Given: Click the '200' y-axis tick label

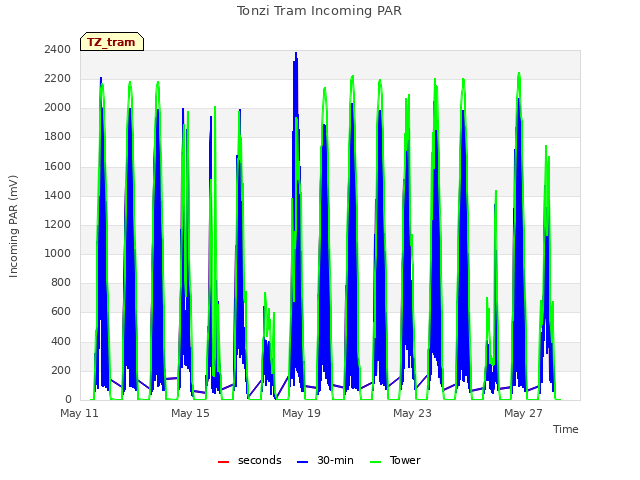Looking at the screenshot, I should [x=61, y=370].
